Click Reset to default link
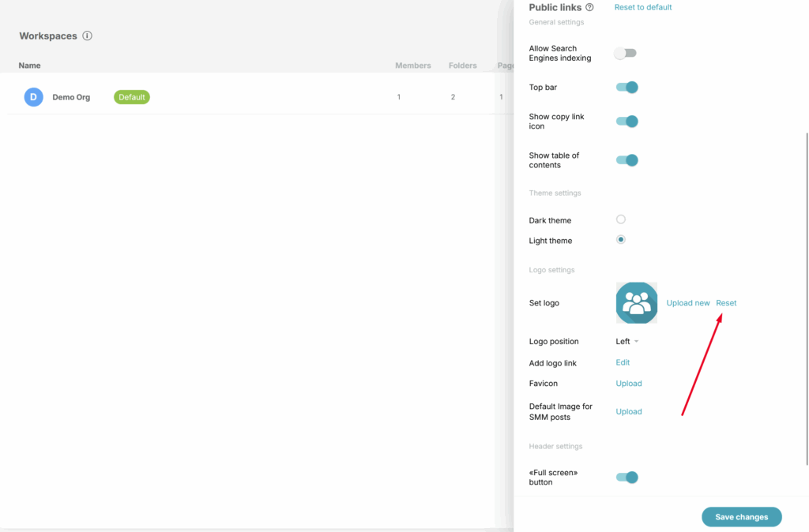Screen dimensions: 809x532 tap(643, 7)
